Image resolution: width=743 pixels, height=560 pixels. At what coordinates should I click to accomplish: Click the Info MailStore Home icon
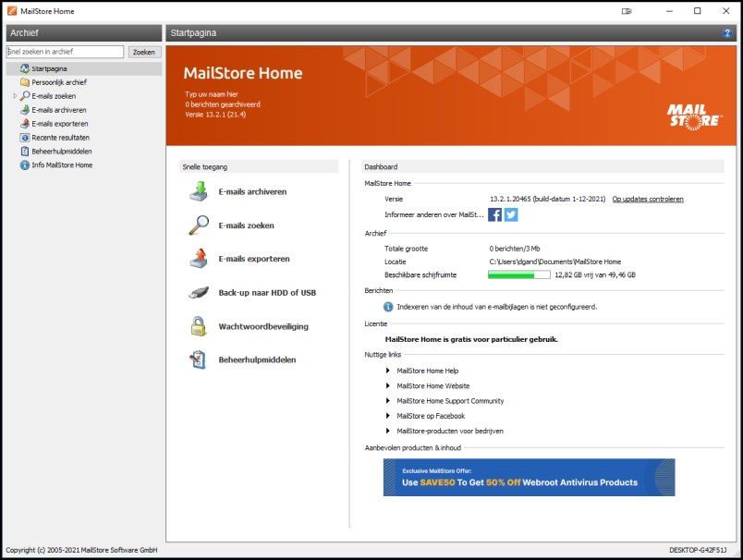(25, 165)
